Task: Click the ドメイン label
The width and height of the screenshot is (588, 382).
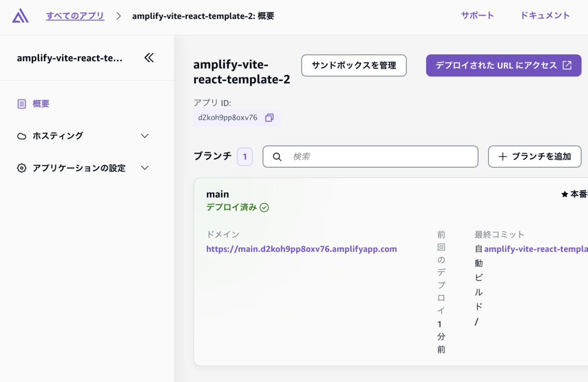Action: tap(223, 234)
